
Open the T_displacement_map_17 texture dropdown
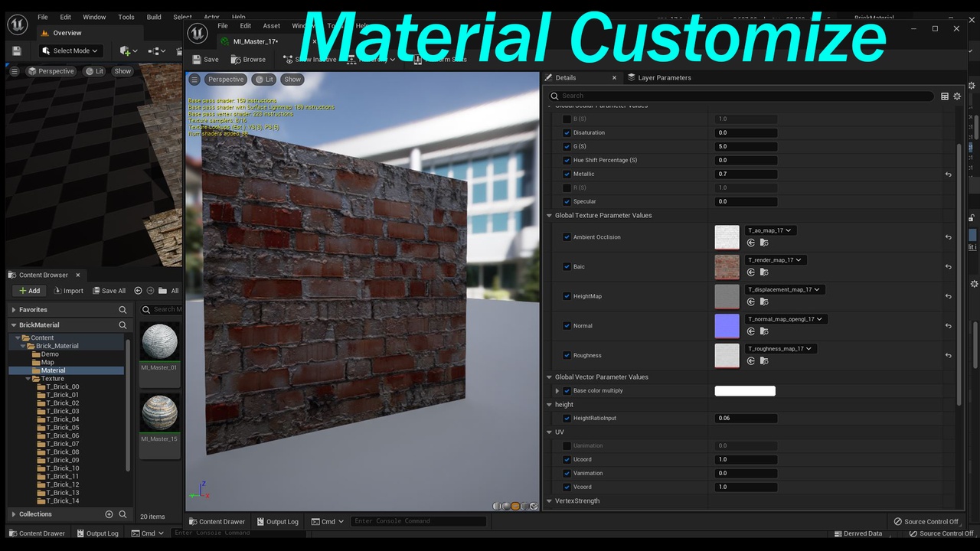click(x=785, y=289)
